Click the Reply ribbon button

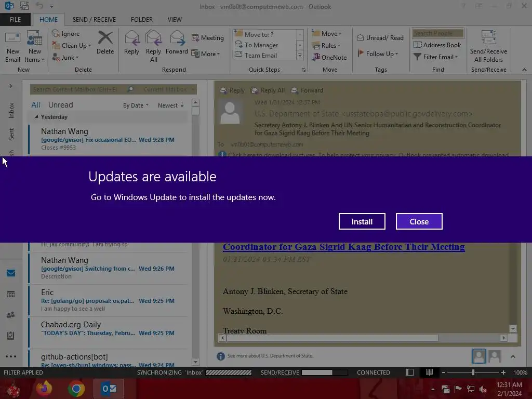131,43
